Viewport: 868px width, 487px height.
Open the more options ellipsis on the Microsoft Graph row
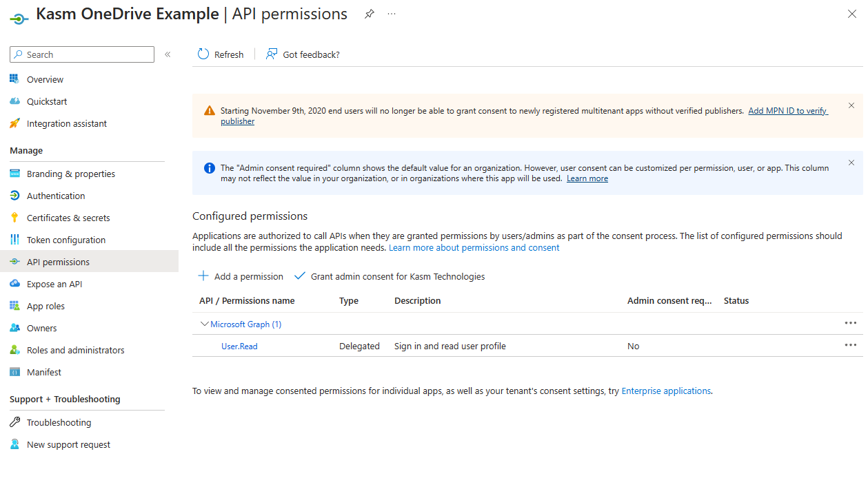tap(850, 322)
